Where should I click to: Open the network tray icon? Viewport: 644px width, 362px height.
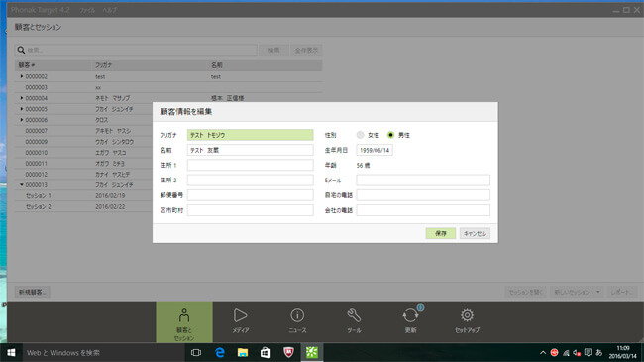click(566, 352)
